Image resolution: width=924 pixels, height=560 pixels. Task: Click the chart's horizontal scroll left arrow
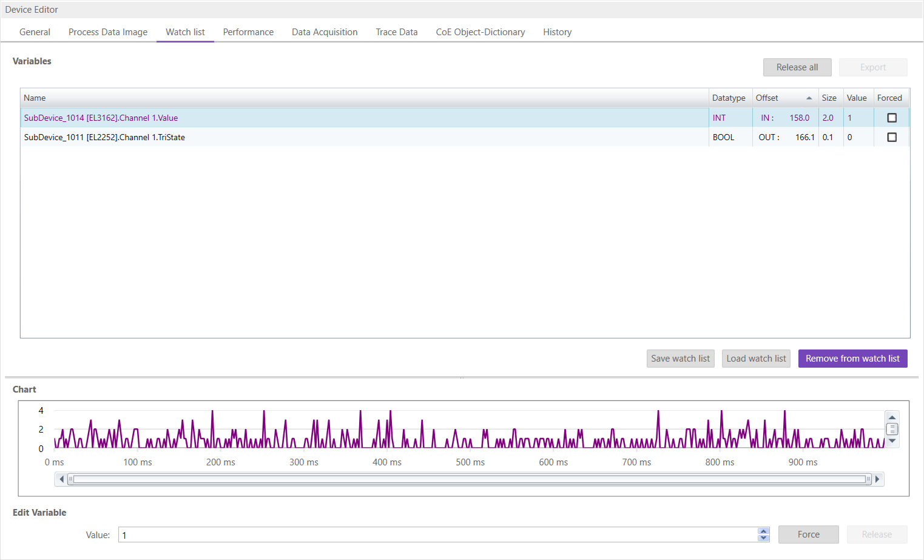(61, 479)
